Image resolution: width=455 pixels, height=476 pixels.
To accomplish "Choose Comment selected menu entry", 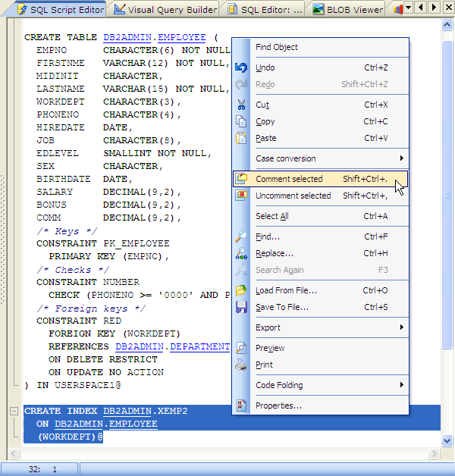I will coord(321,179).
